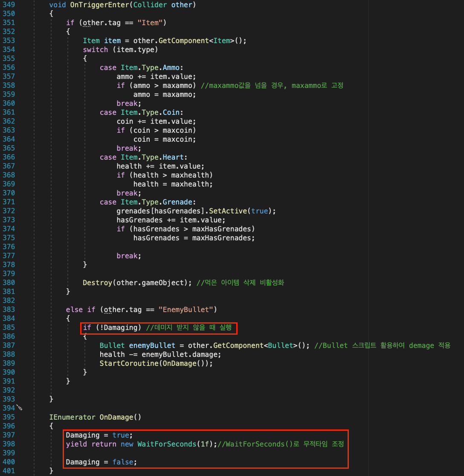Click the 'health = maxhealth;' assignment

point(173,184)
